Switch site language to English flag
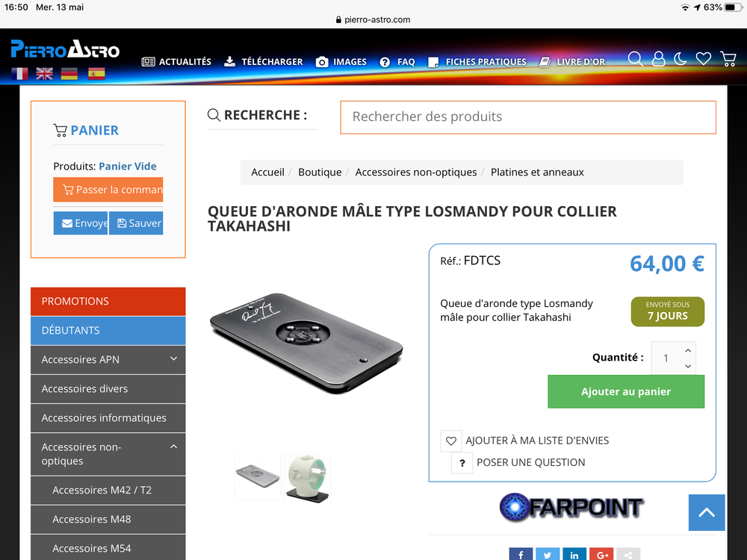Image resolution: width=747 pixels, height=560 pixels. point(44,74)
